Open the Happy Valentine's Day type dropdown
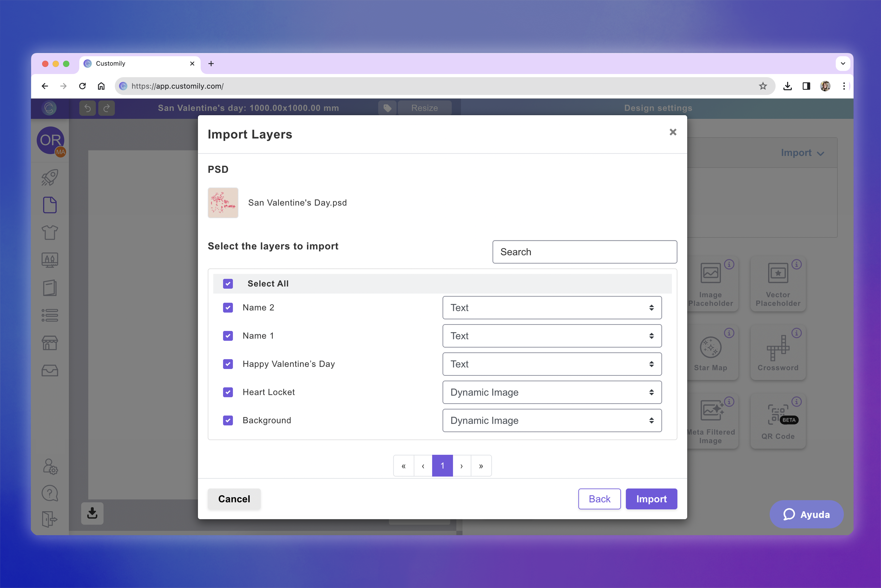Viewport: 881px width, 588px height. pyautogui.click(x=552, y=364)
